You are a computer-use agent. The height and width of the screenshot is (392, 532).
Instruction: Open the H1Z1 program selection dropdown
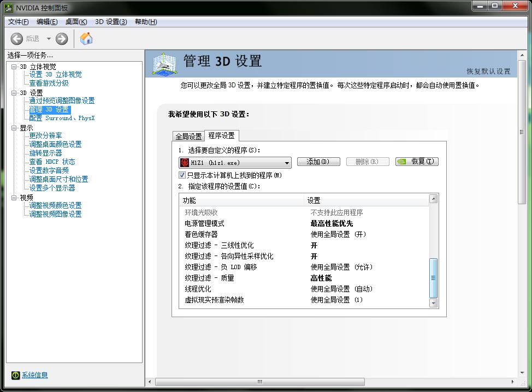287,163
